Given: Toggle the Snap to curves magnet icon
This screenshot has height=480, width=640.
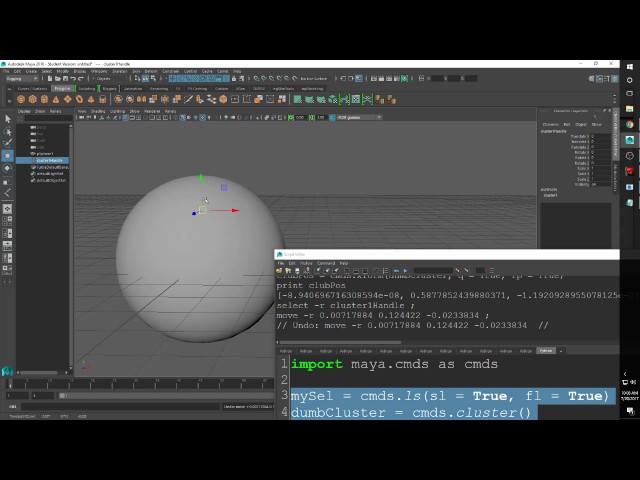Looking at the screenshot, I should click(264, 78).
